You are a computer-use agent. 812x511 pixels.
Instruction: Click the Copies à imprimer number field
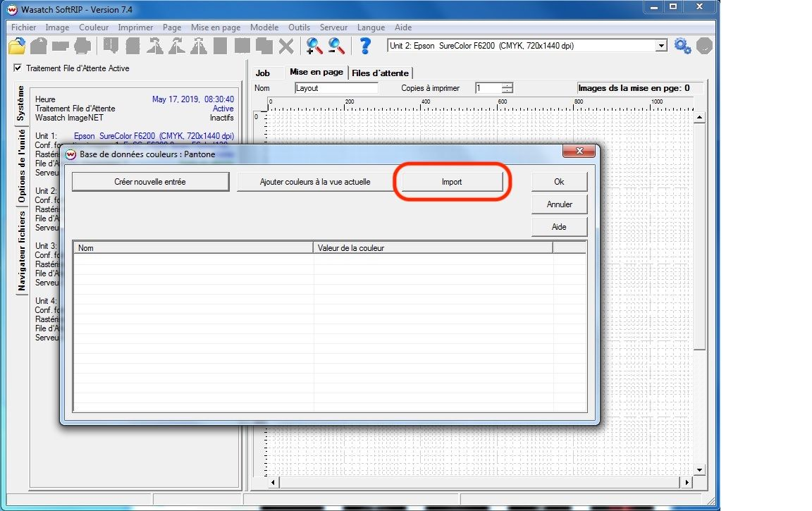pyautogui.click(x=488, y=88)
